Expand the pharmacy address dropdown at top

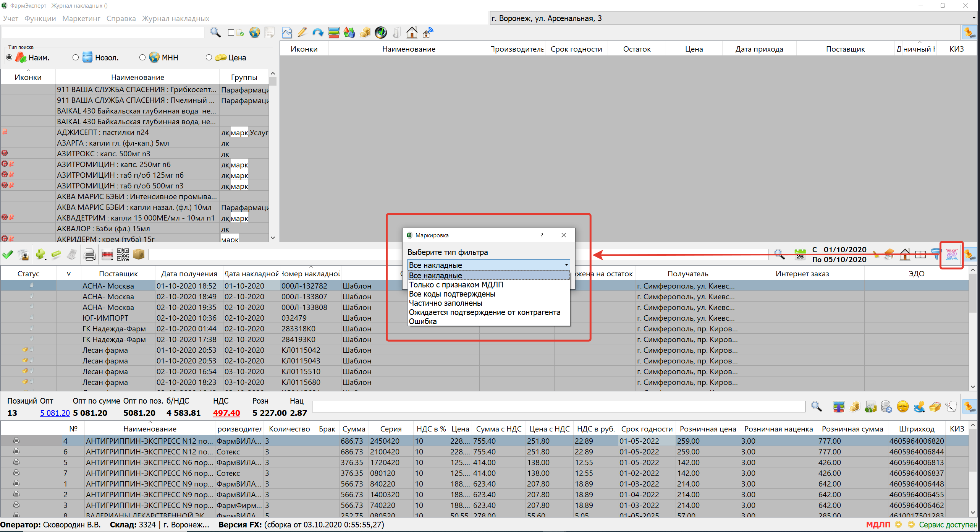973,18
